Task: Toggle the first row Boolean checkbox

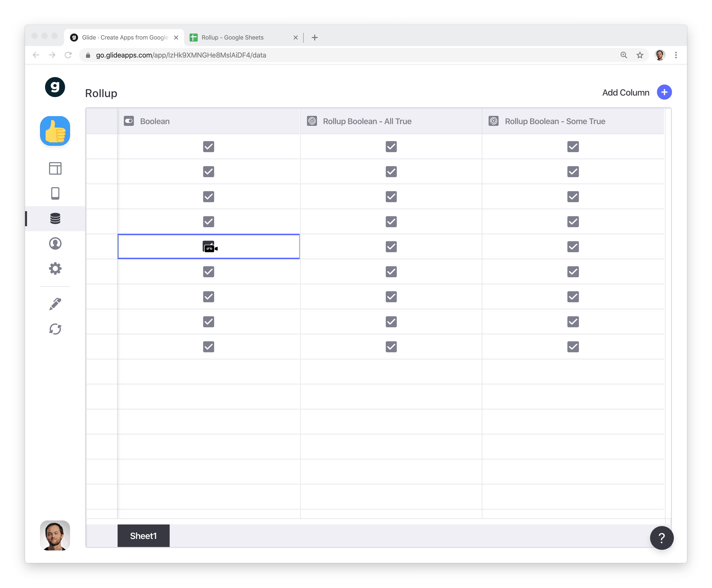Action: 209,147
